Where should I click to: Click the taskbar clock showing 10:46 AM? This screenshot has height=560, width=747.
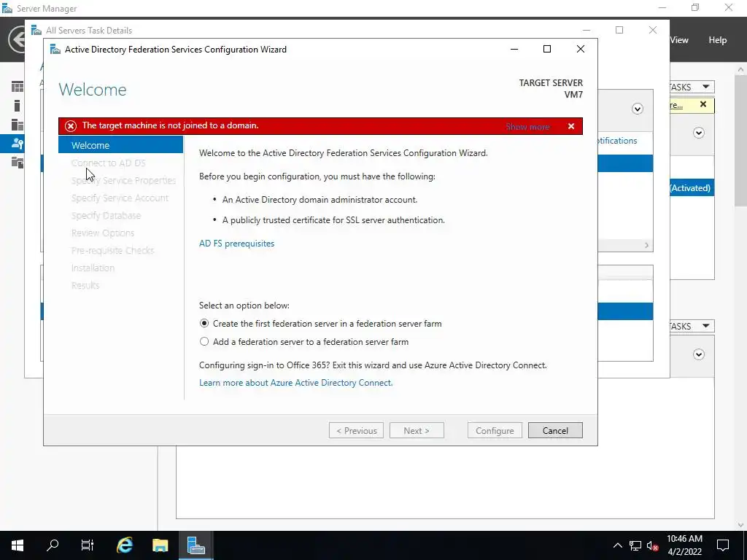pyautogui.click(x=684, y=545)
